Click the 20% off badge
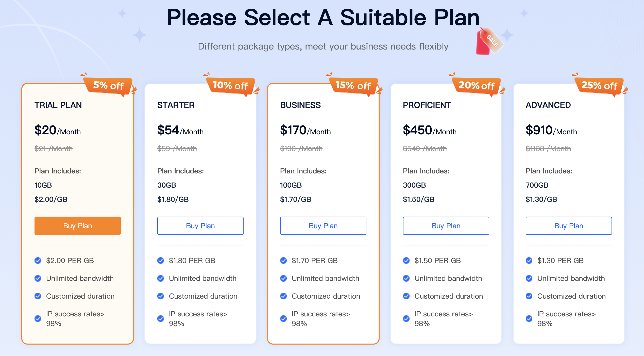 click(x=476, y=86)
